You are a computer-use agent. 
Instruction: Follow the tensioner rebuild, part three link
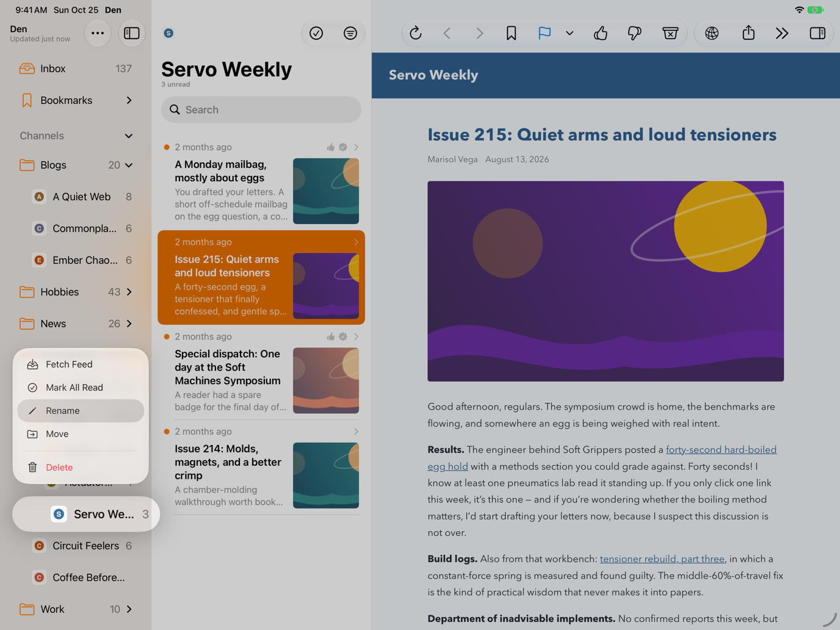pos(662,559)
